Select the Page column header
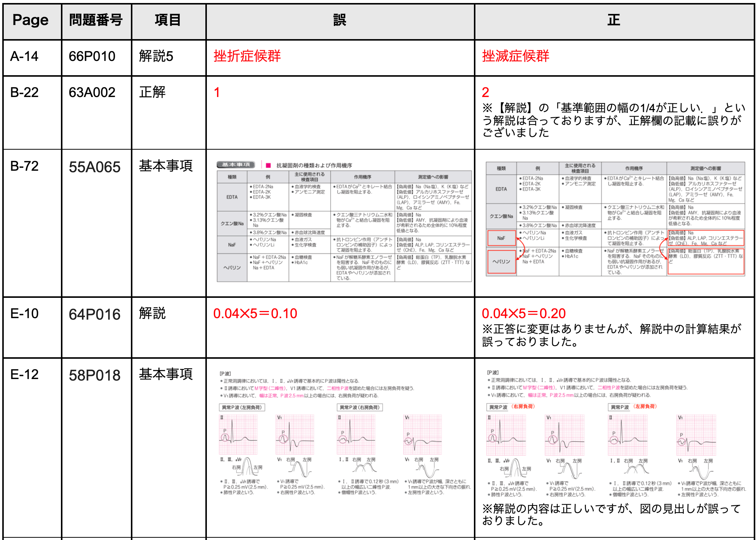 (x=32, y=21)
